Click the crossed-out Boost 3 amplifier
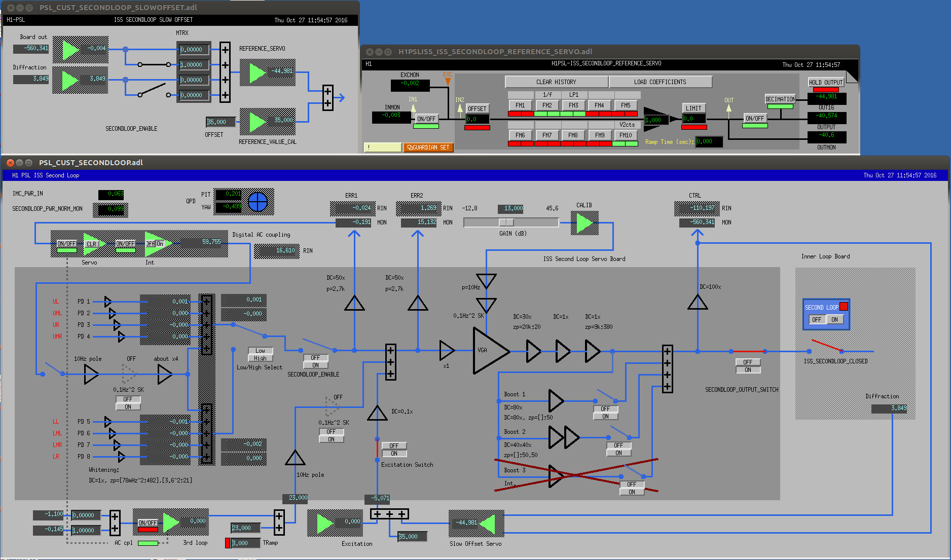The width and height of the screenshot is (951, 560). point(556,476)
